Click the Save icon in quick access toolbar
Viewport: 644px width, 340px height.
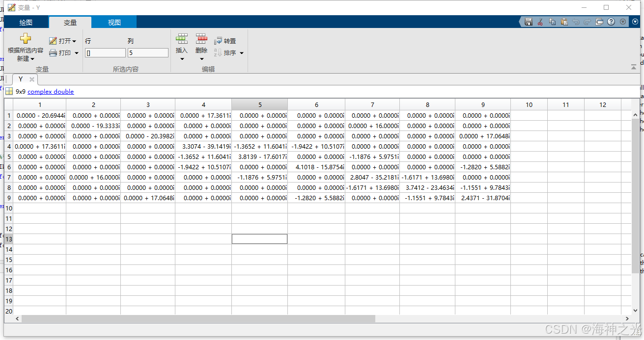[529, 22]
